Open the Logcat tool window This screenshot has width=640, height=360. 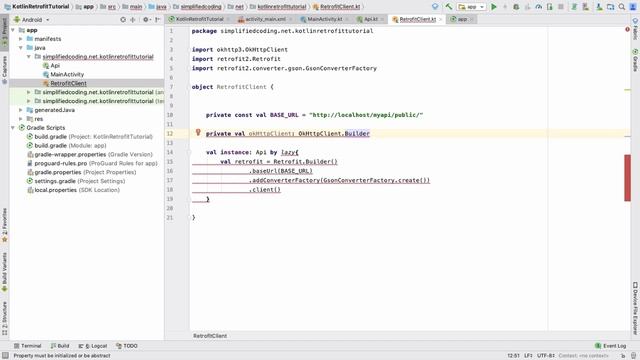click(93, 346)
